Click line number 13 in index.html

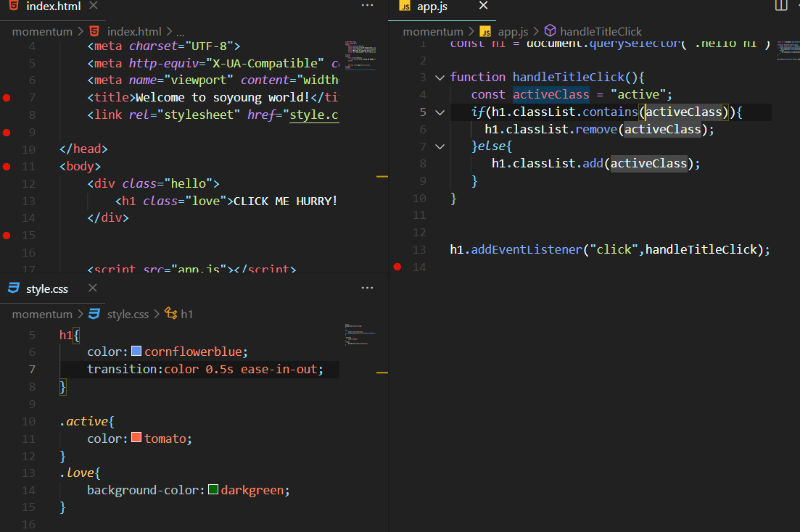pos(28,201)
